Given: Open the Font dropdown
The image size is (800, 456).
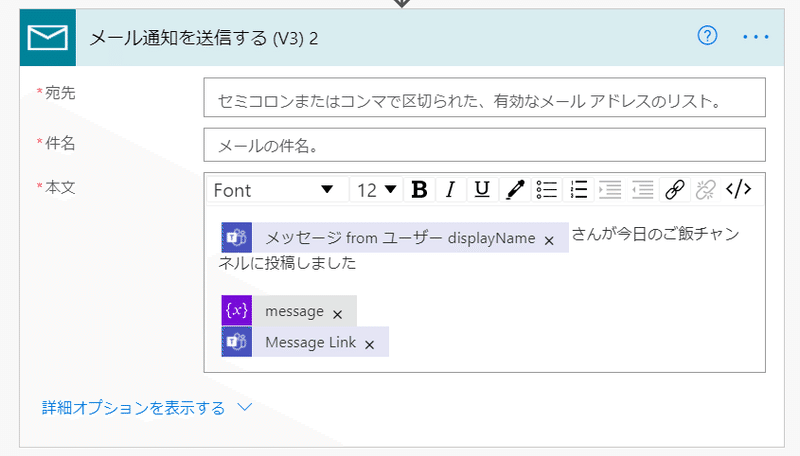Looking at the screenshot, I should click(x=277, y=190).
